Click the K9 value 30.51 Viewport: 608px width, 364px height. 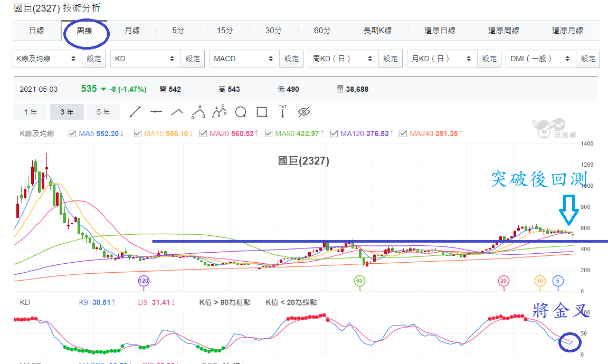101,302
